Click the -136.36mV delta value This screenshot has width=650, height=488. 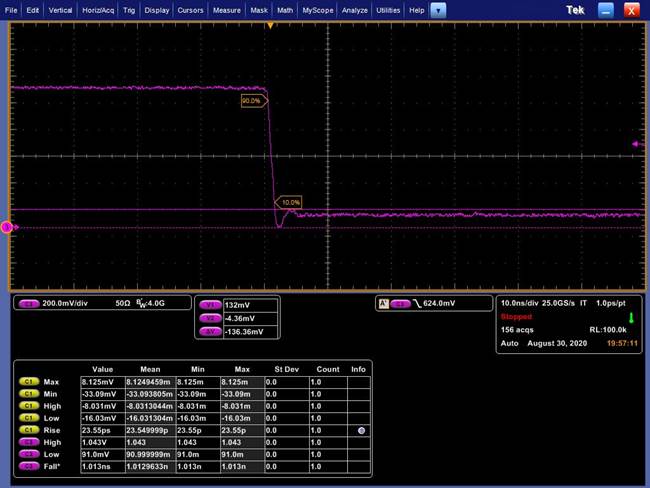[x=250, y=332]
